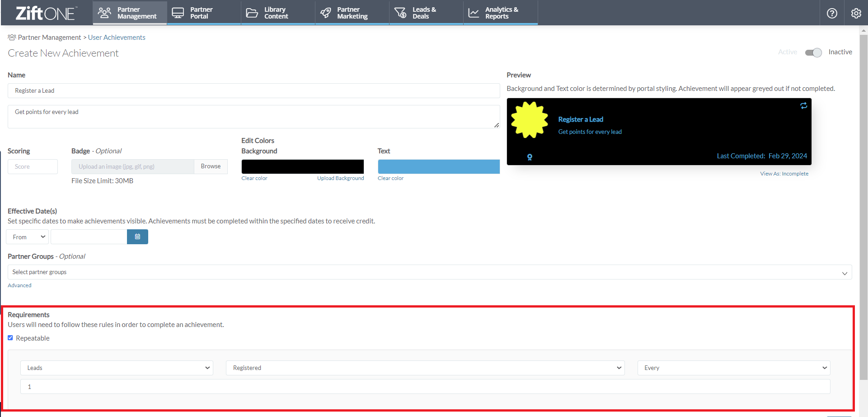Open the help question mark icon
Viewport: 868px width, 417px height.
(x=832, y=13)
